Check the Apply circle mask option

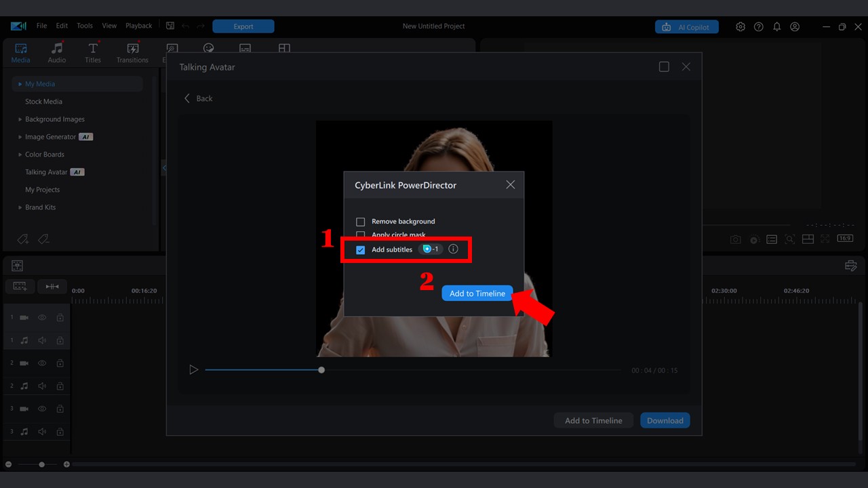360,235
